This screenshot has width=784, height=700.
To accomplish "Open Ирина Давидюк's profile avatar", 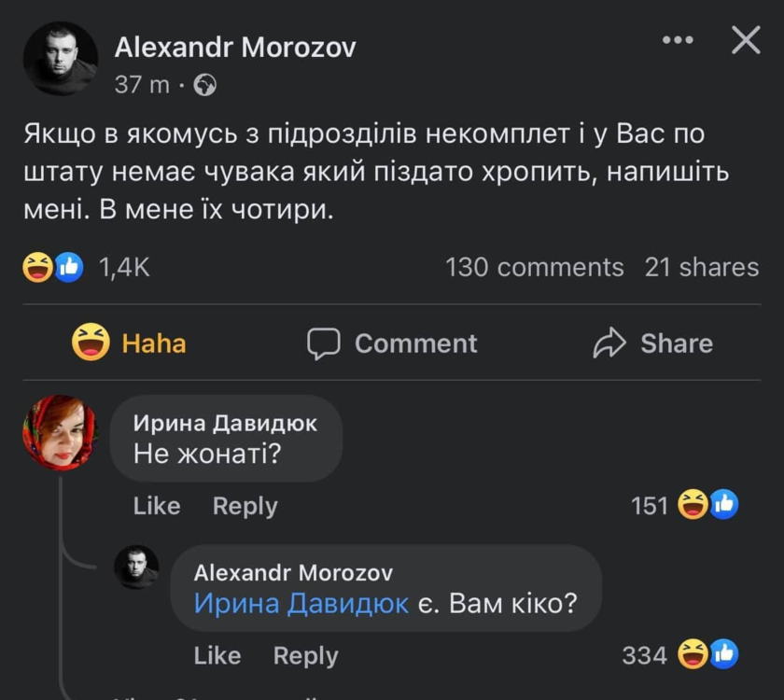I will click(60, 430).
